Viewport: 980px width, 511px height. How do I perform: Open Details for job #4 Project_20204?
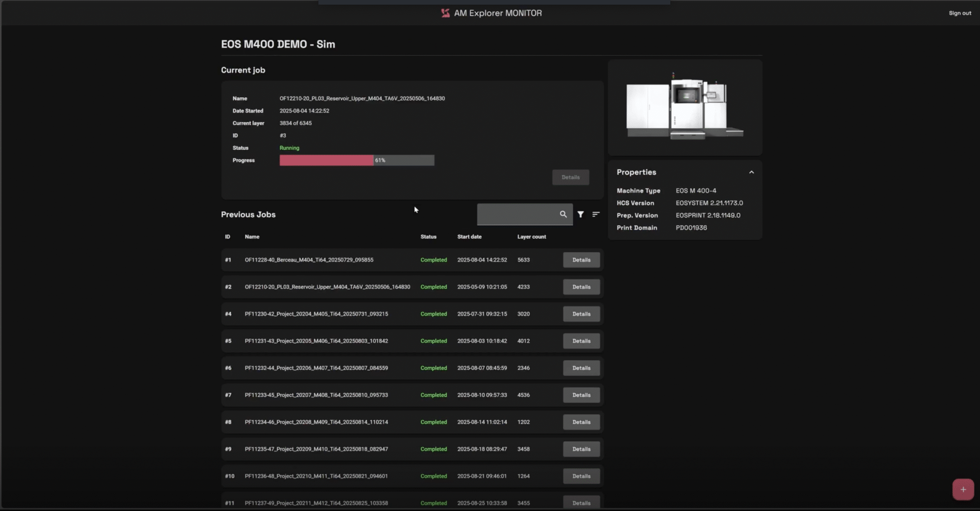581,314
